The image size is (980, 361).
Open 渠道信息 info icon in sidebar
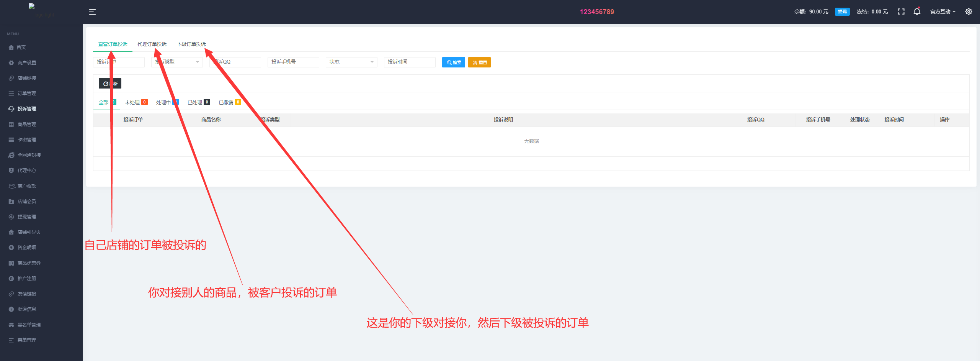click(x=11, y=309)
